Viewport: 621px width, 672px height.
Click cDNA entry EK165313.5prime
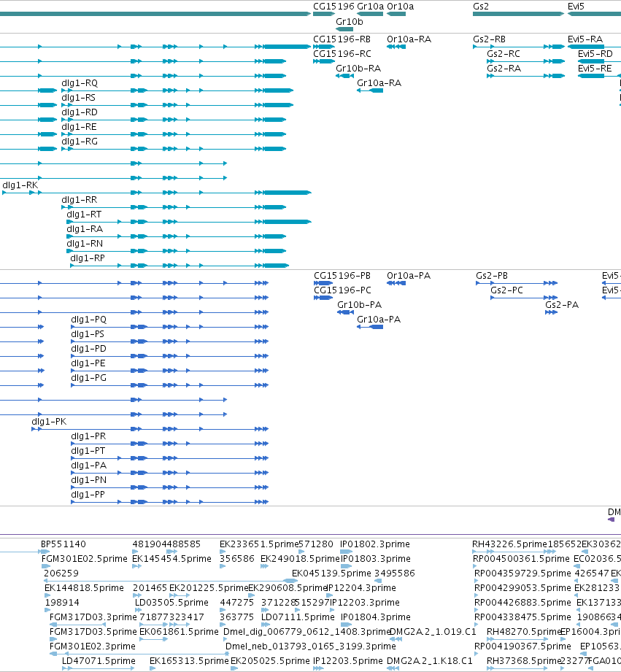tap(189, 661)
